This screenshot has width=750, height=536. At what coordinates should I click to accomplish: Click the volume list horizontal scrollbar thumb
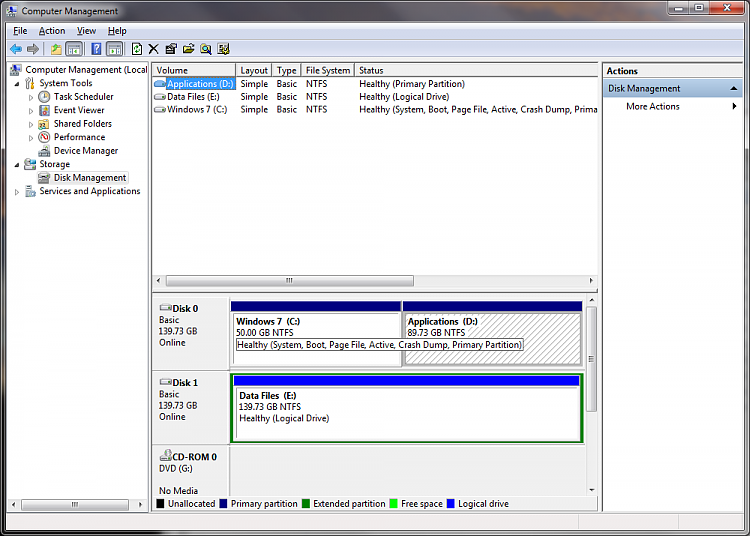[290, 281]
